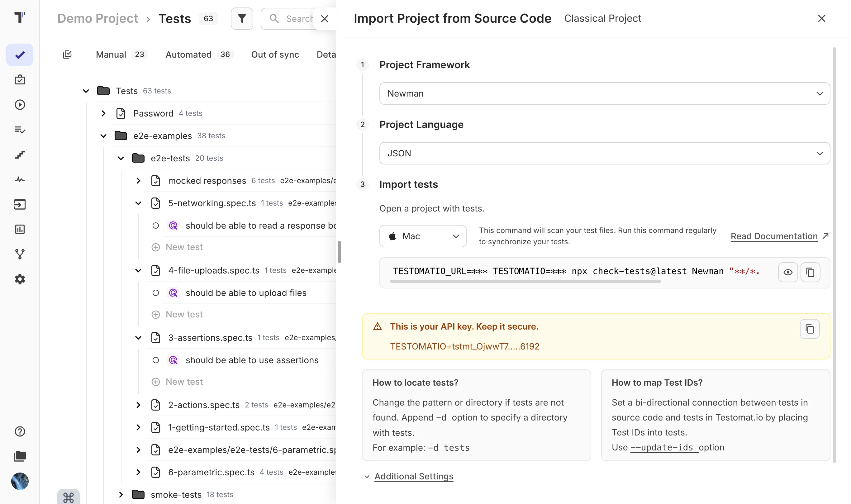Go to Demo Project breadcrumb
Viewport: 851px width, 504px height.
[97, 18]
